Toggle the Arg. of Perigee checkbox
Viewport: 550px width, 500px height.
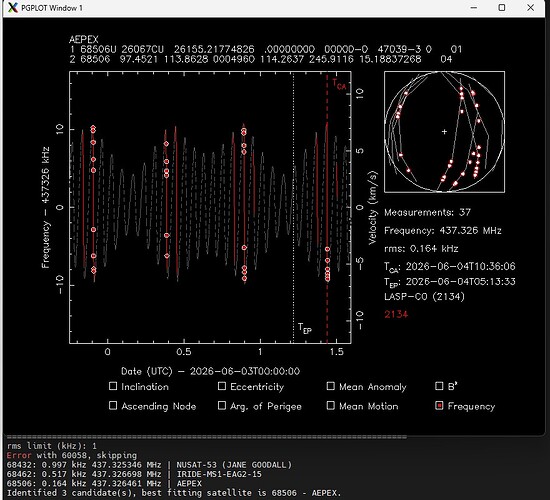(222, 405)
